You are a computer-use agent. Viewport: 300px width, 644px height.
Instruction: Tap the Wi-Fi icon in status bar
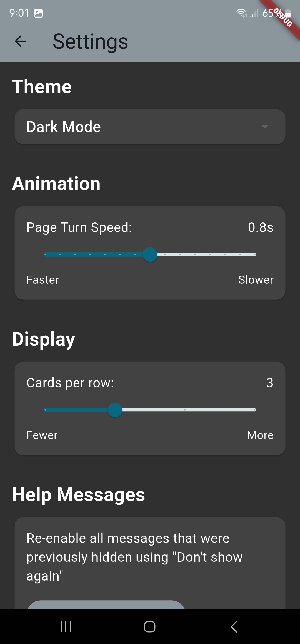pyautogui.click(x=241, y=13)
